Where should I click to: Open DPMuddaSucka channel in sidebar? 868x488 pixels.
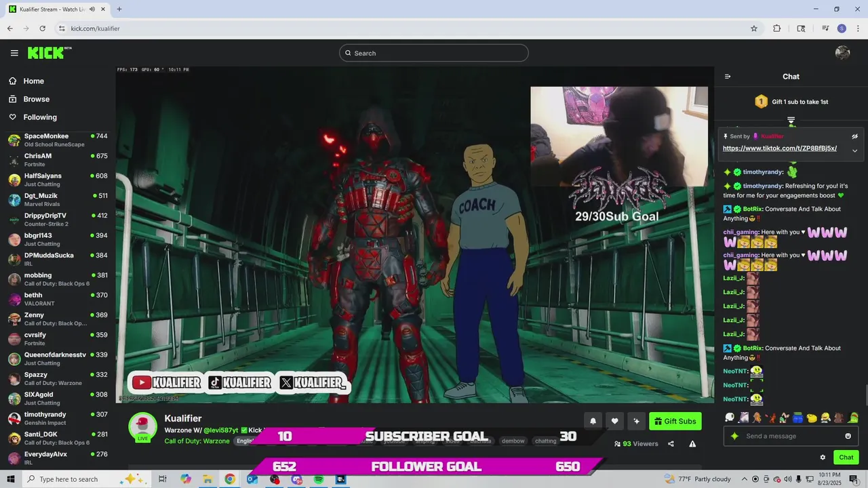point(58,259)
